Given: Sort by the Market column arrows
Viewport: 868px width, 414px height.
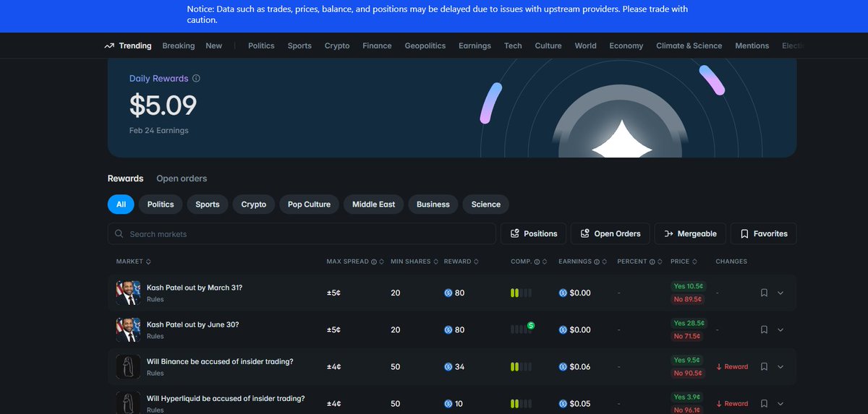Looking at the screenshot, I should pyautogui.click(x=148, y=262).
